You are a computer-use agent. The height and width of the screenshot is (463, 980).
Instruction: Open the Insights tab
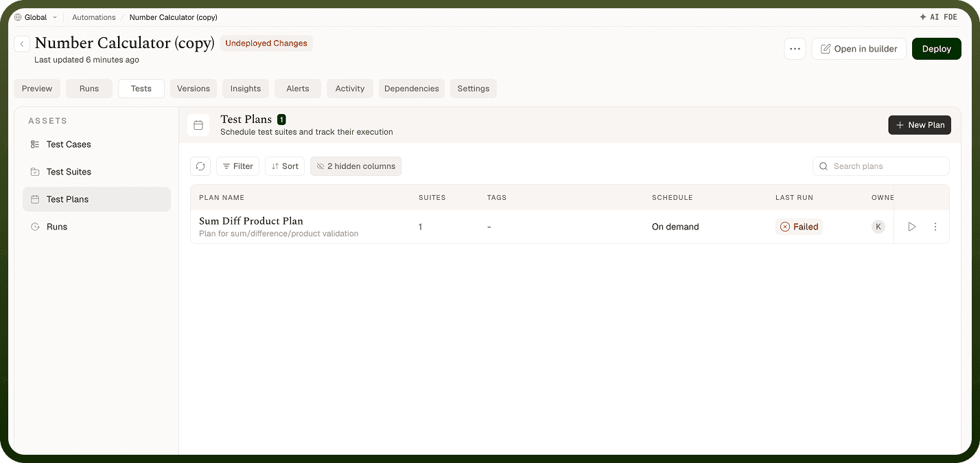click(246, 89)
